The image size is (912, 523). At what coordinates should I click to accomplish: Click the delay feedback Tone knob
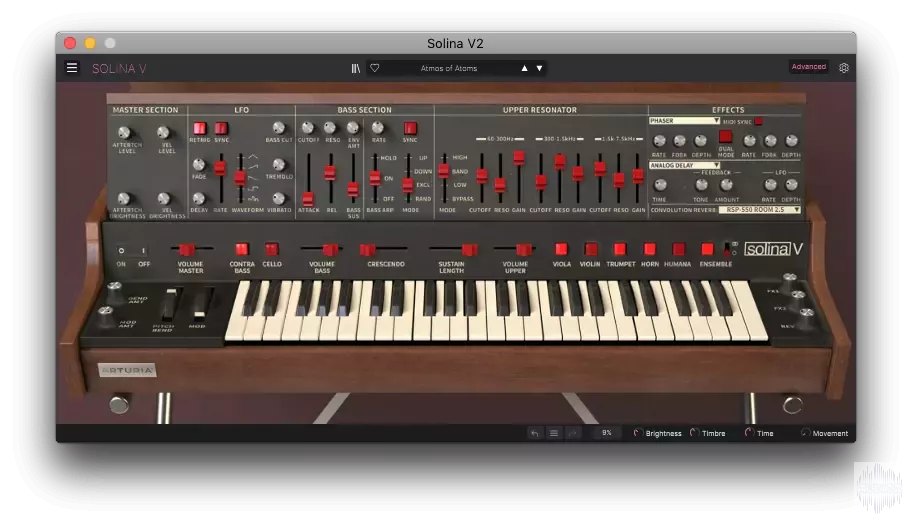[701, 185]
